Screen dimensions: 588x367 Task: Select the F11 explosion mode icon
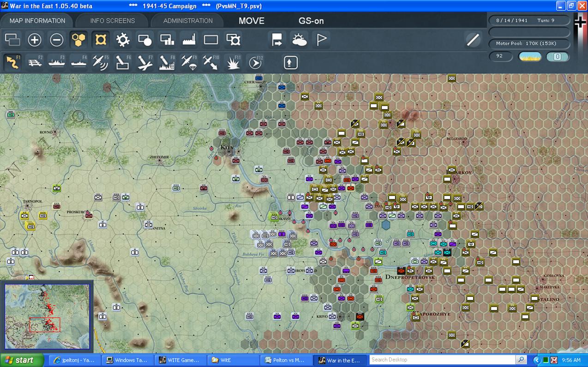(x=234, y=62)
